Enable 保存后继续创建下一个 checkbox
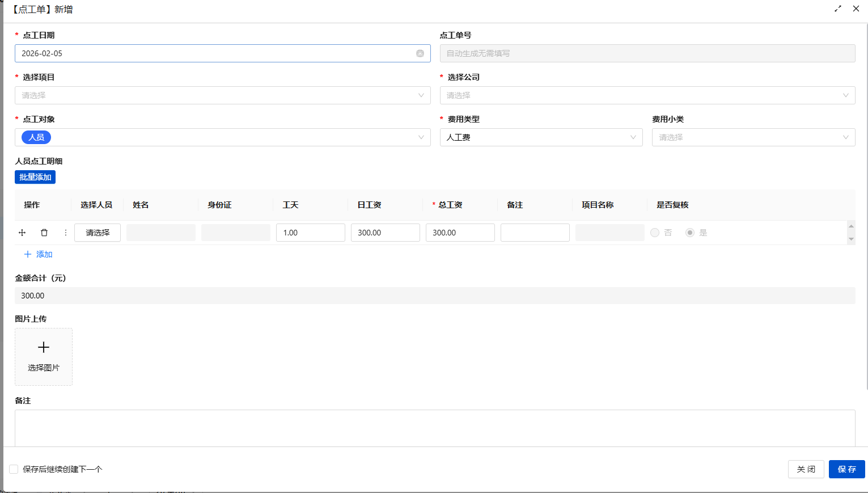 (x=14, y=469)
